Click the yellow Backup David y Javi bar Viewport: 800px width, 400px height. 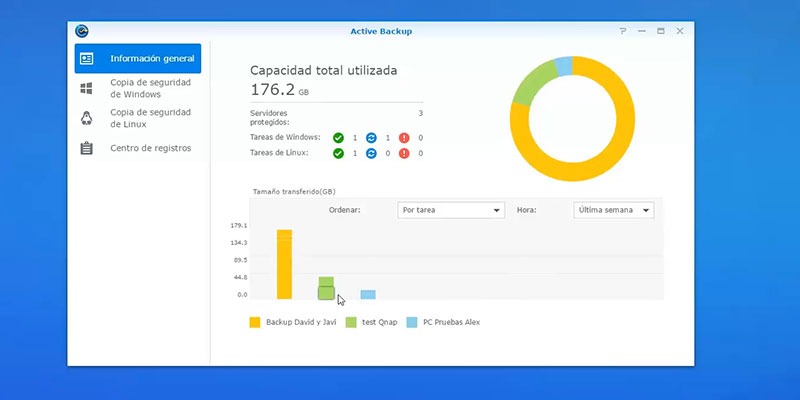coord(284,264)
